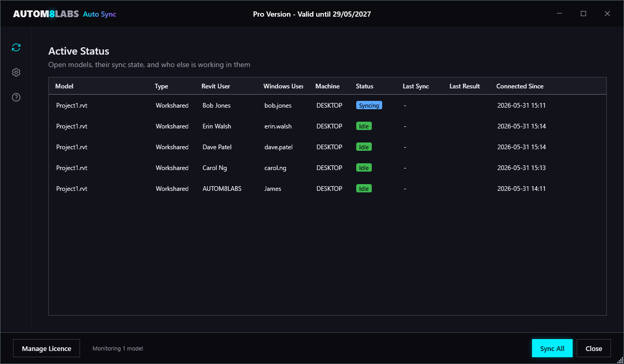This screenshot has width=624, height=364.
Task: Click the 2026-05-31 15:11 connected time
Action: click(x=522, y=106)
